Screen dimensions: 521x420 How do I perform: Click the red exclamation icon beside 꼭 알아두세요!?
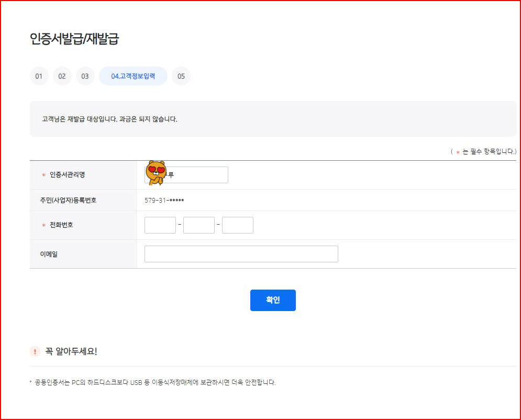35,351
